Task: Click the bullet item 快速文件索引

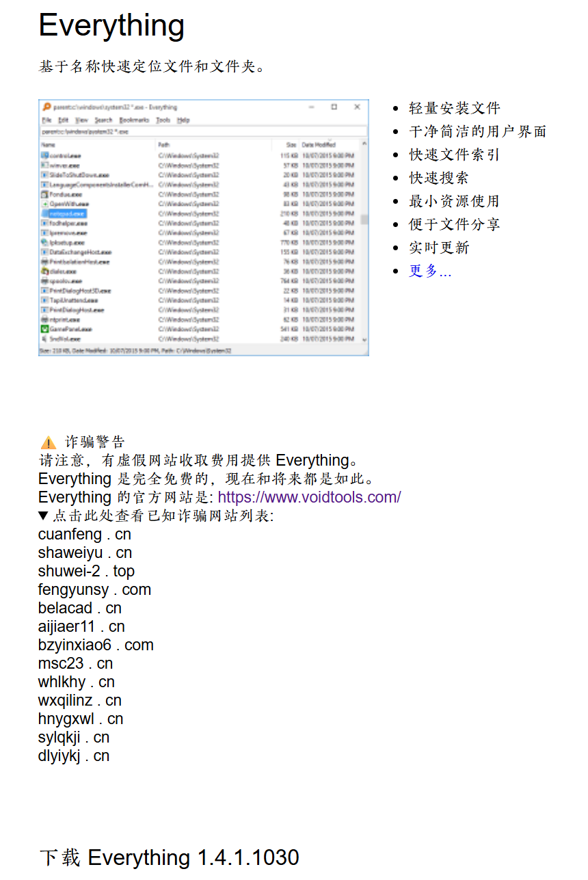Action: (x=455, y=155)
